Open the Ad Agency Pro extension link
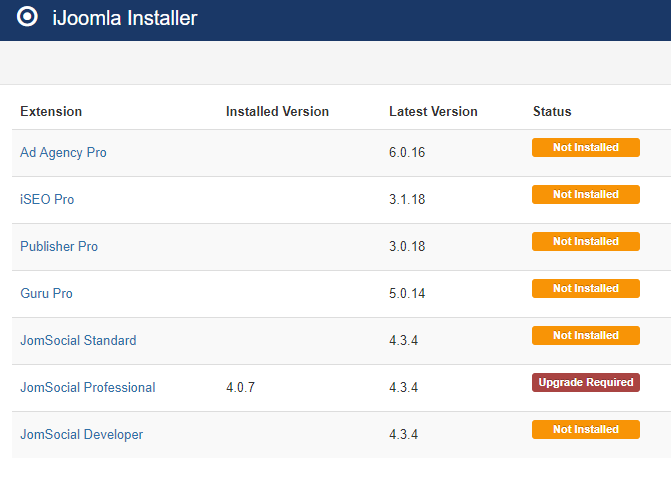 (63, 152)
